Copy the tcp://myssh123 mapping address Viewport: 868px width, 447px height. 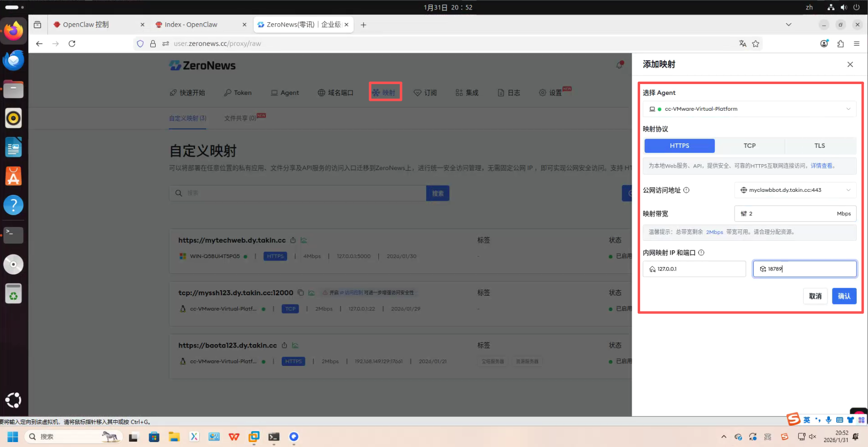click(301, 292)
